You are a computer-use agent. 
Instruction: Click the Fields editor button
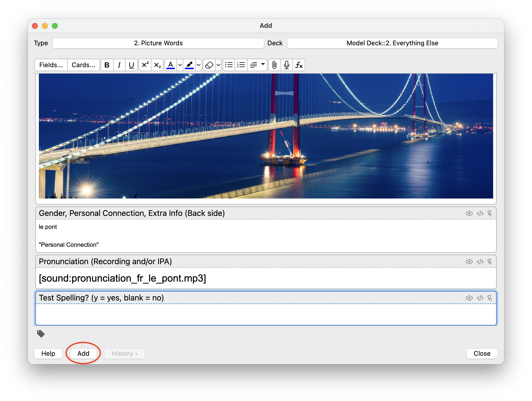coord(51,65)
